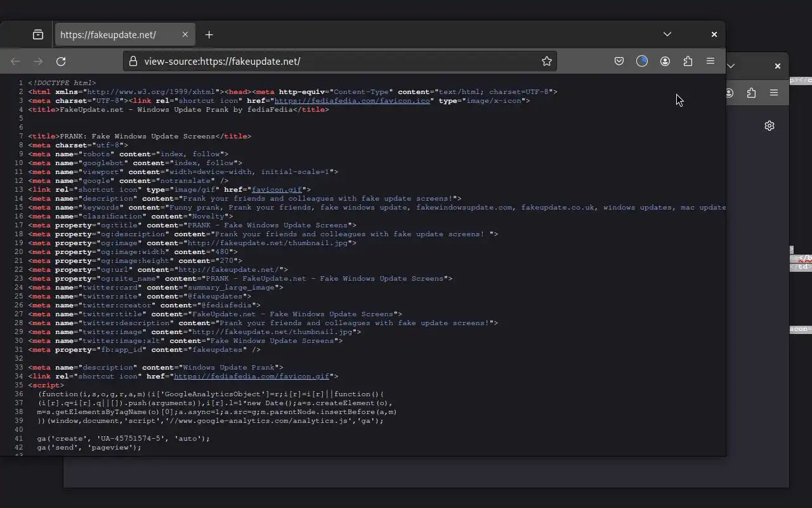
Task: Open the Save to Pocket icon
Action: [619, 61]
